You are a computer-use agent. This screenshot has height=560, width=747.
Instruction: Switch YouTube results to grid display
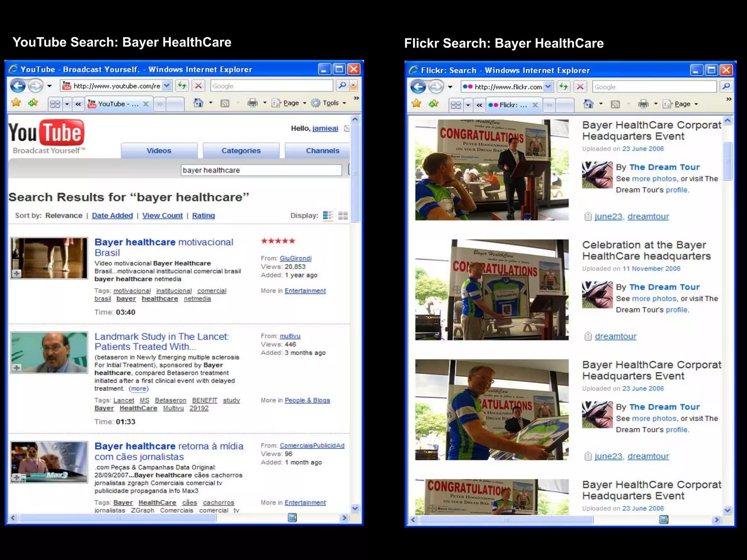[343, 215]
